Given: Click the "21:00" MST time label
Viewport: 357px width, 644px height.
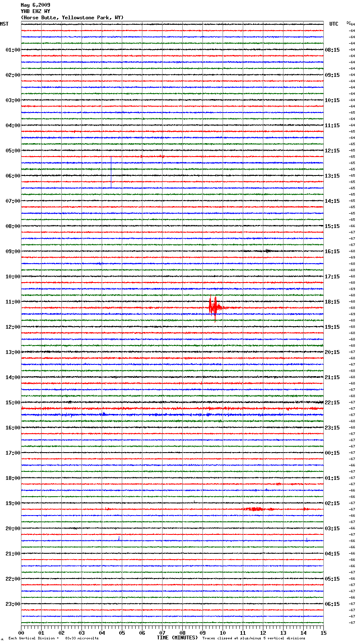Looking at the screenshot, I should point(13,554).
